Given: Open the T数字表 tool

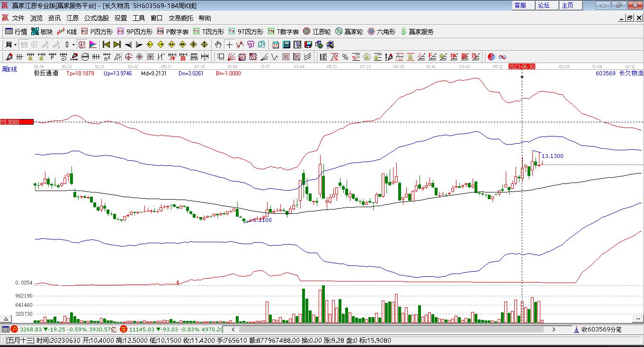Looking at the screenshot, I should click(283, 32).
